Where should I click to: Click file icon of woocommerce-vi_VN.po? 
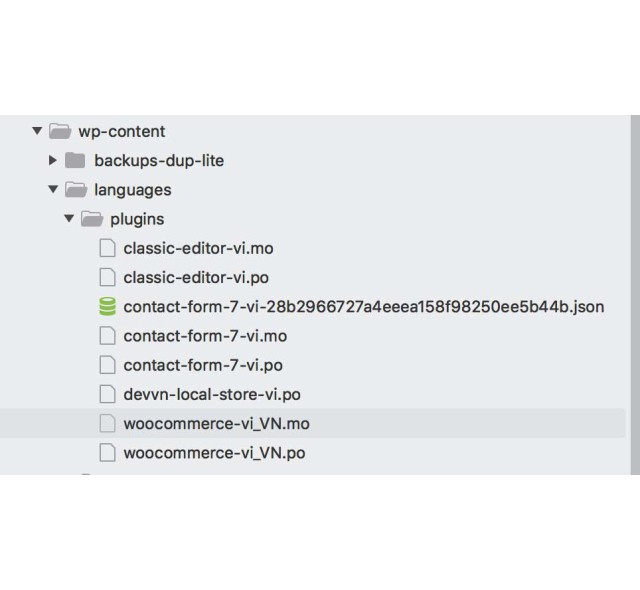pos(107,453)
